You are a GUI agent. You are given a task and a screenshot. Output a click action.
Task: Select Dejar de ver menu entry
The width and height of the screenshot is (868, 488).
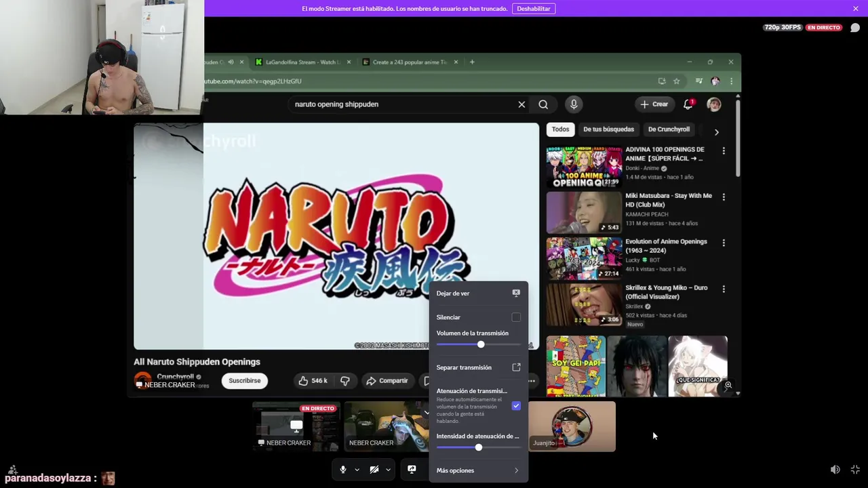(x=478, y=293)
